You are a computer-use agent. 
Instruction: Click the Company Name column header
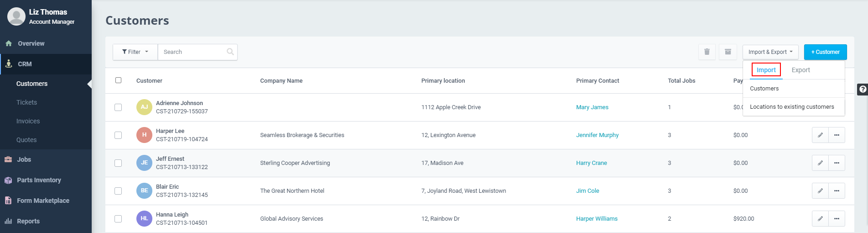coord(281,81)
